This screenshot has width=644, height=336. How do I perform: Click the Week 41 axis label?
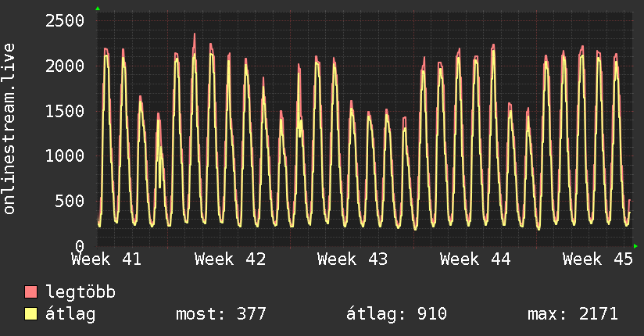[106, 259]
